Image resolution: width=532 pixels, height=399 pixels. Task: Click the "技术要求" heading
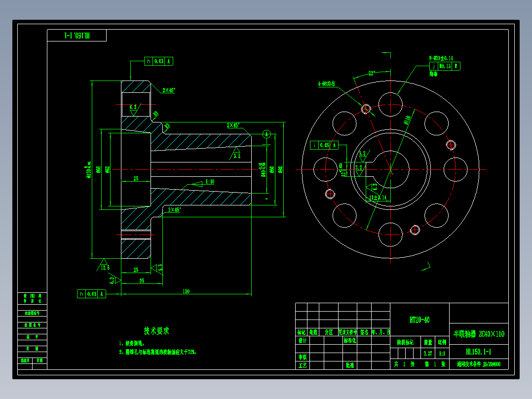(x=156, y=331)
